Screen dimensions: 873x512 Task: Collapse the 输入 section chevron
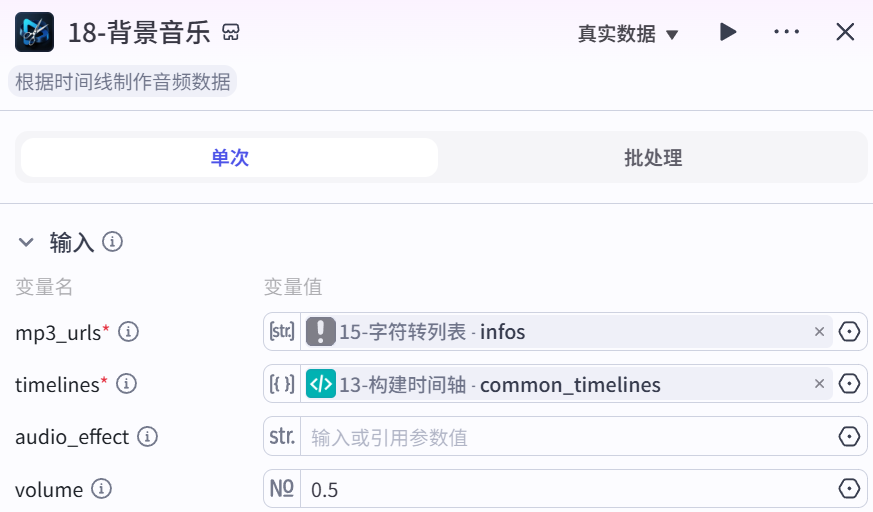click(26, 242)
